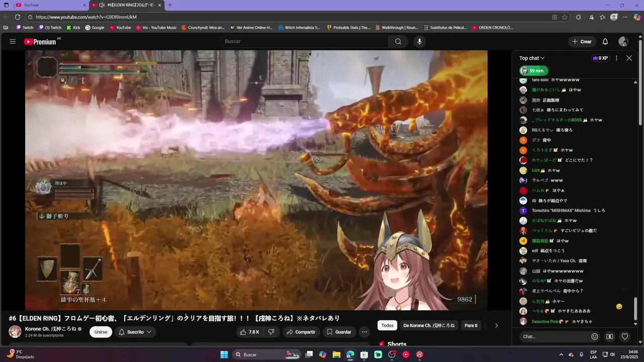Open Microsoft Store from the taskbar
This screenshot has height=362, width=644.
coord(364,354)
